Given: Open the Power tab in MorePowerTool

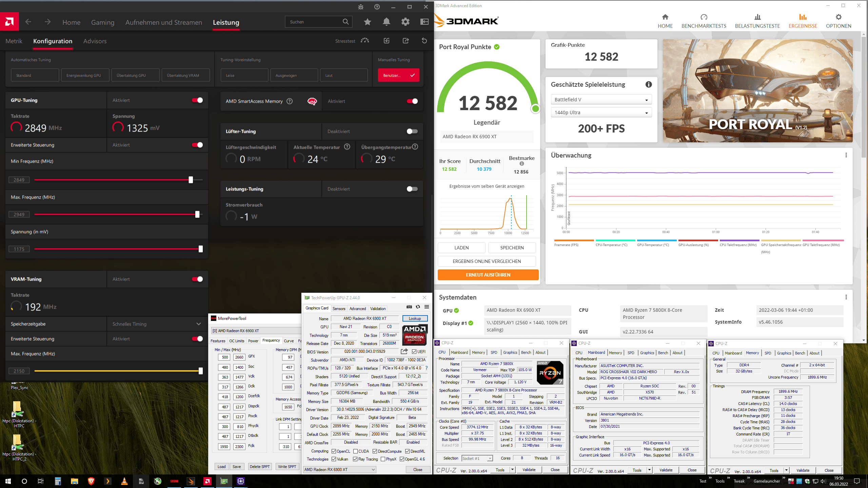Looking at the screenshot, I should [x=253, y=341].
